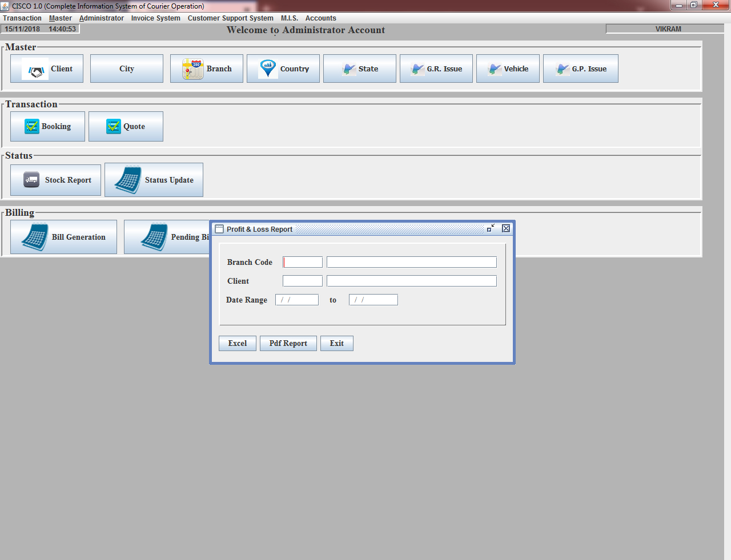731x560 pixels.
Task: Click the handshake icon on Client button
Action: 36,69
